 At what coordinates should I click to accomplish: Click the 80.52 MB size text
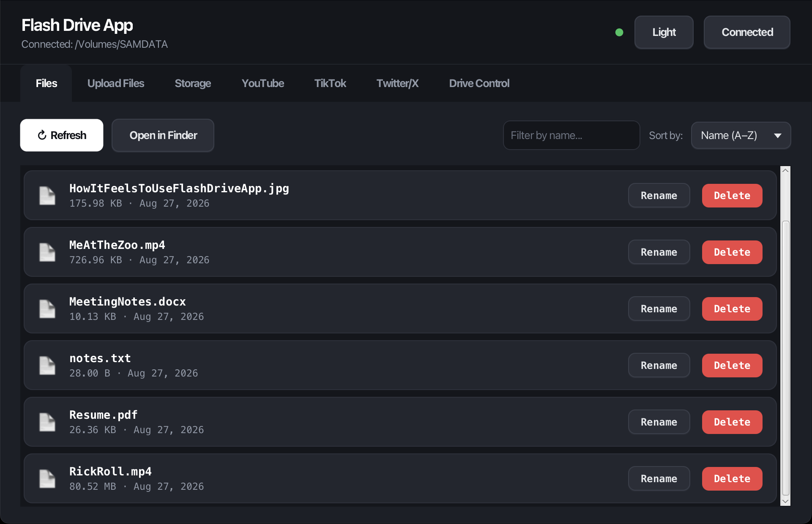click(x=93, y=487)
